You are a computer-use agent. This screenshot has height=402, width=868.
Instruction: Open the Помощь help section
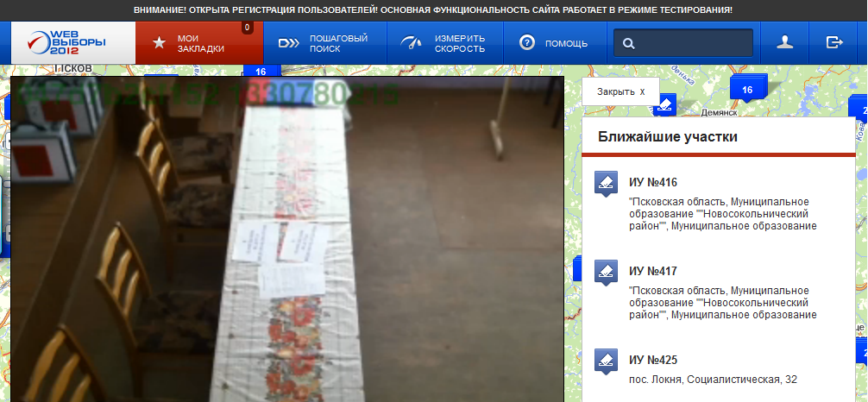click(x=555, y=43)
